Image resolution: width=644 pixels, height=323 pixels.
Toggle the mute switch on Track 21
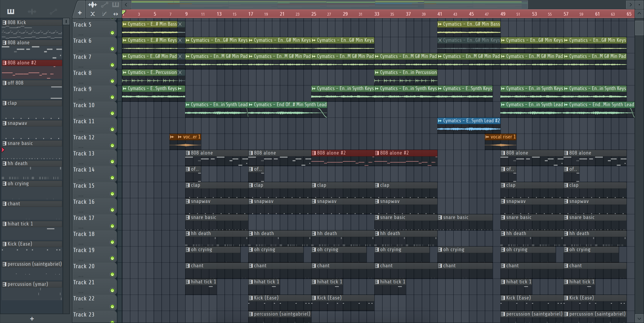(x=112, y=291)
